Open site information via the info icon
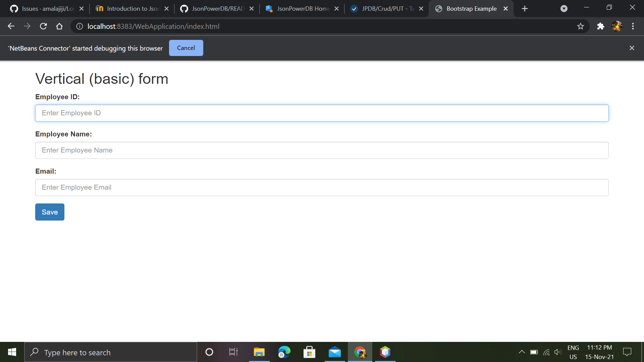644x362 pixels. (79, 26)
